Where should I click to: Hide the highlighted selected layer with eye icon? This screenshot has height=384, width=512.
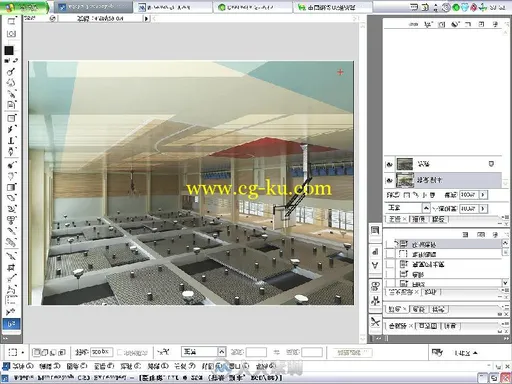389,180
